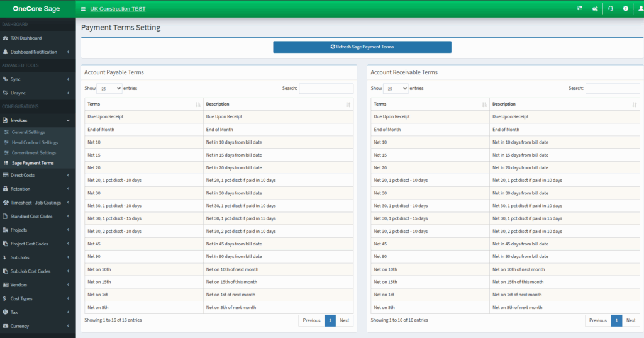644x338 pixels.
Task: Open Account Payable show entries dropdown
Action: 109,88
